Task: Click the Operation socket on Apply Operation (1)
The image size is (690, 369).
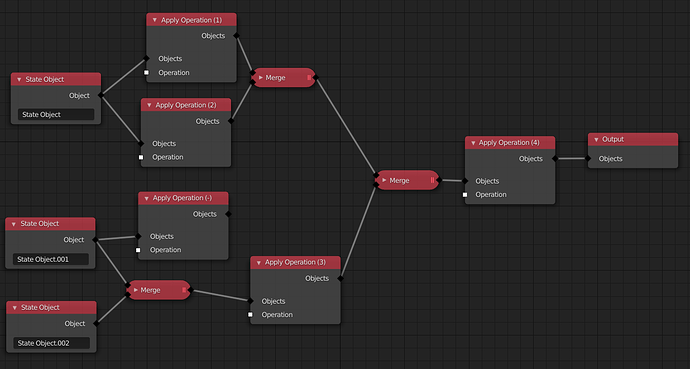Action: click(147, 73)
